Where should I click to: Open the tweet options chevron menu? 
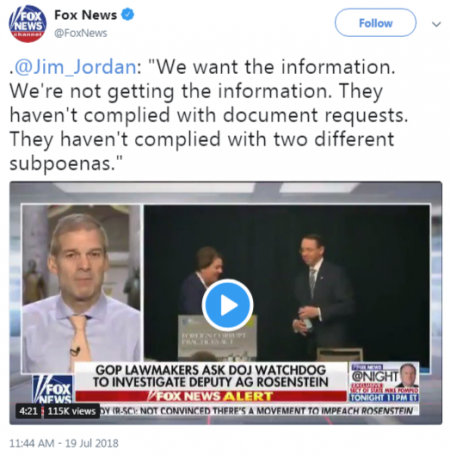[436, 24]
